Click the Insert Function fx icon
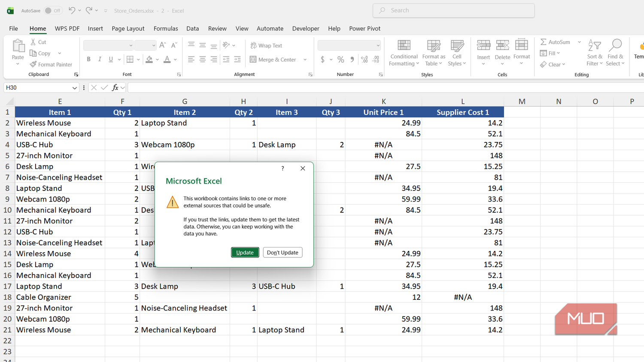 [115, 87]
